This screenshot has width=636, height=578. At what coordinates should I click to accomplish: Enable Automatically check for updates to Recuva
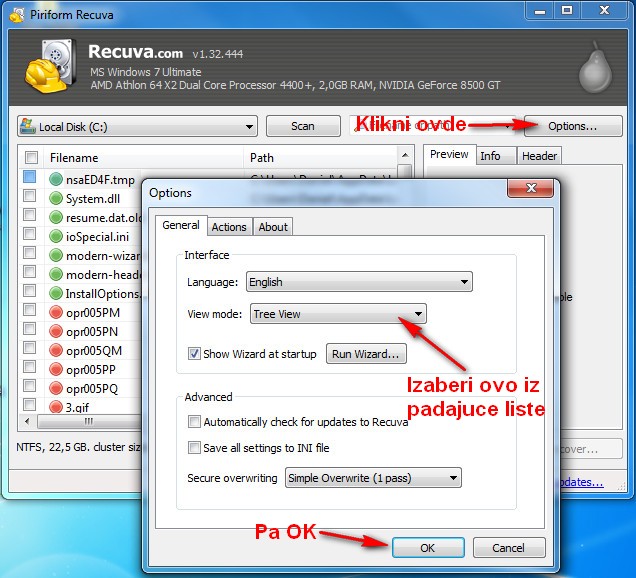point(194,422)
